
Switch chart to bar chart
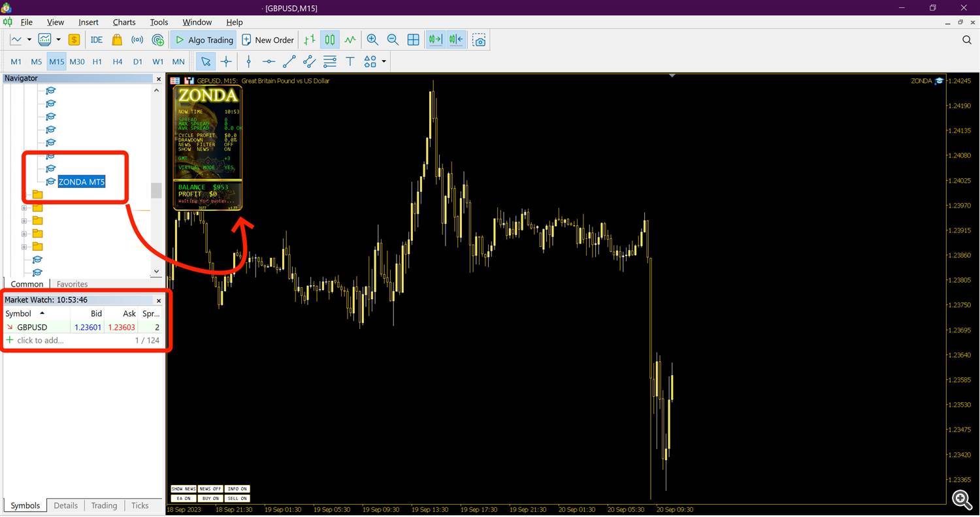tap(310, 40)
